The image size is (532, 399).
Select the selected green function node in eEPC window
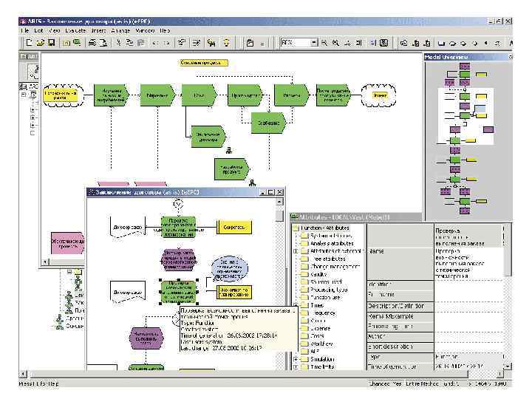coord(179,292)
